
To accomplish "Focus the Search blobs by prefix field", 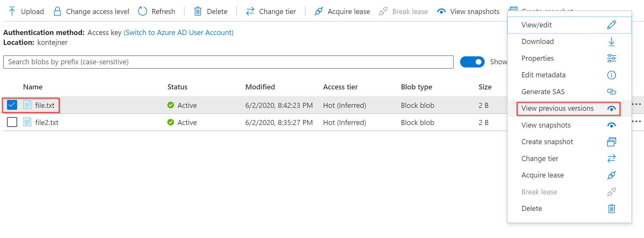I will point(228,62).
